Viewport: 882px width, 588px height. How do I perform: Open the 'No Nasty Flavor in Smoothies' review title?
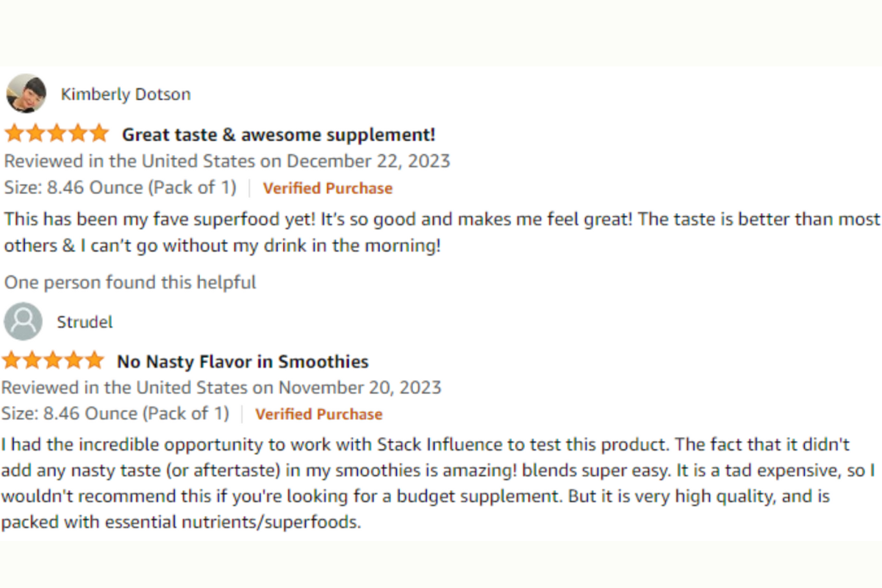243,361
